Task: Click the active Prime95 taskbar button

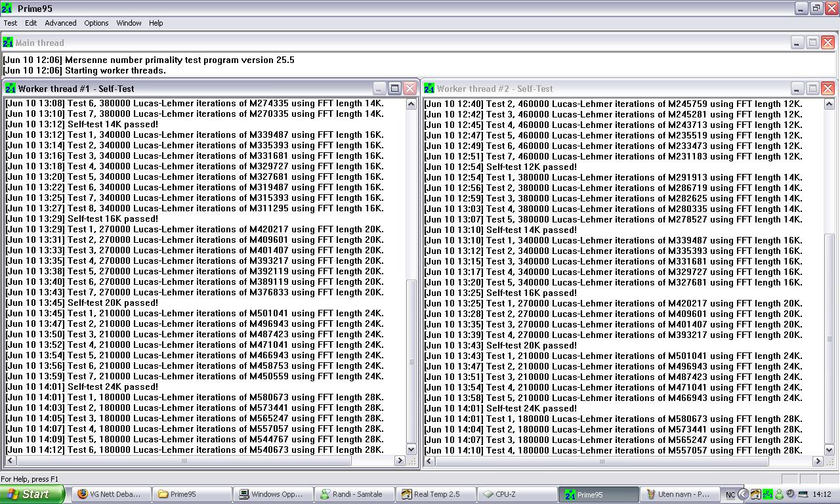Action: click(x=598, y=494)
